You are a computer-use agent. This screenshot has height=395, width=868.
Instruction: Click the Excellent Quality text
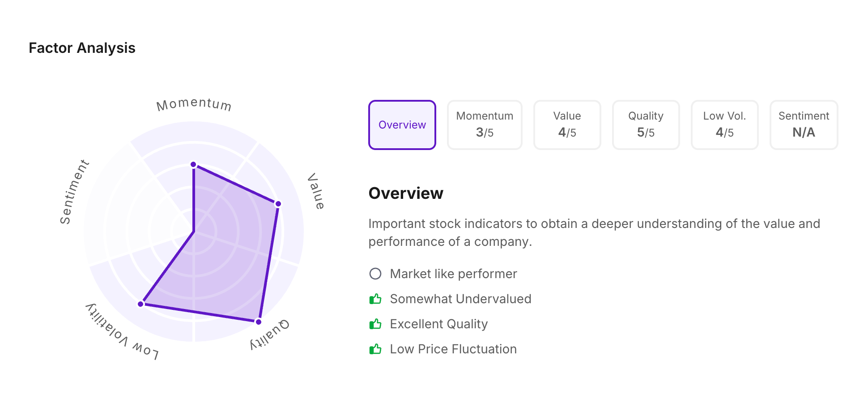tap(438, 324)
